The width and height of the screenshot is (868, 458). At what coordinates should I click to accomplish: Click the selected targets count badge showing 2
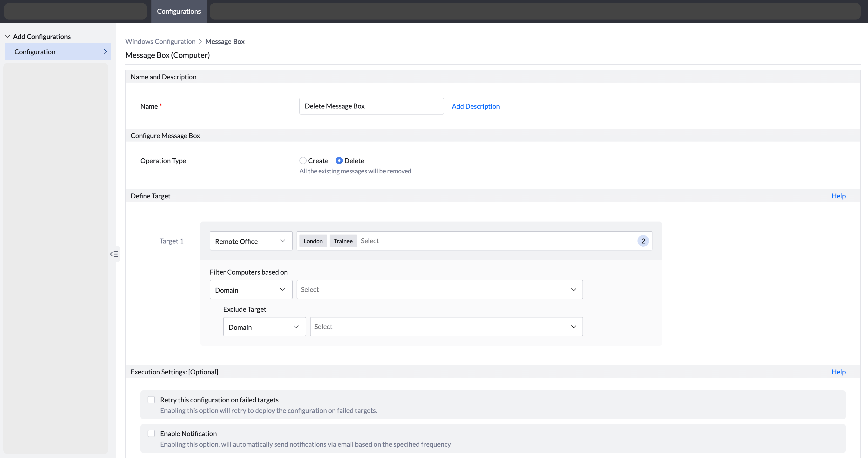click(x=643, y=241)
